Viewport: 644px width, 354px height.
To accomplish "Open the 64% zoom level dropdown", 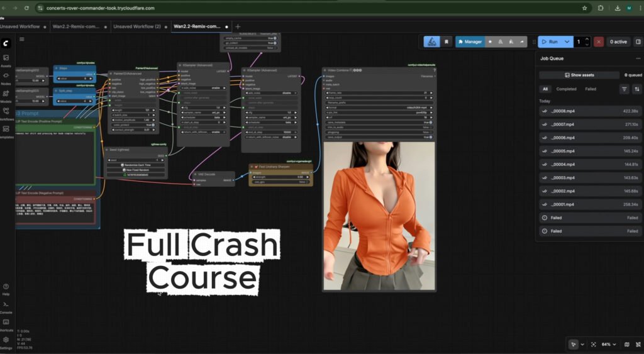I will pyautogui.click(x=608, y=345).
